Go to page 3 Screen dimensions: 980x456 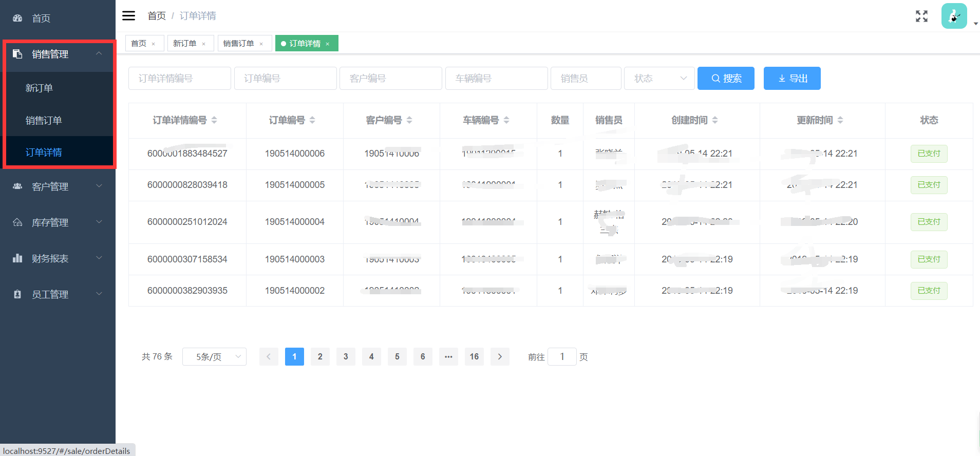346,356
